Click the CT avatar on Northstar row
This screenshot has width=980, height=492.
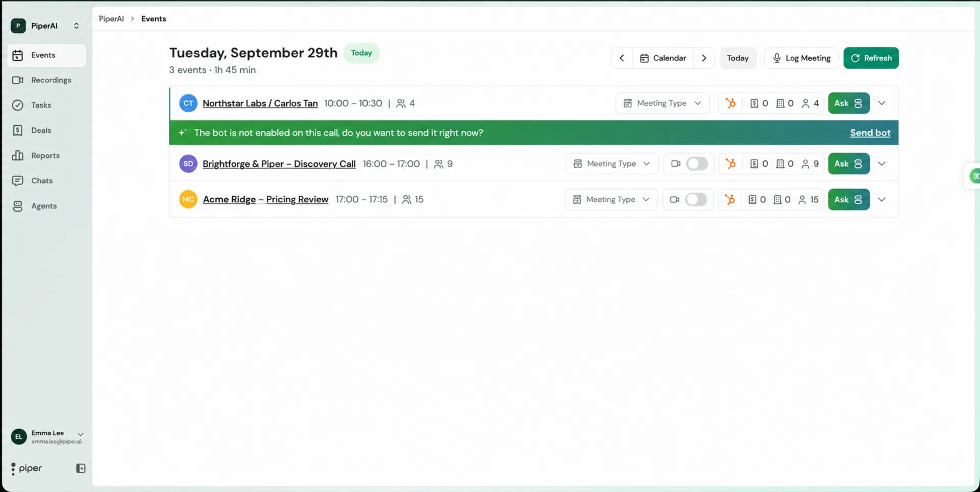click(188, 103)
